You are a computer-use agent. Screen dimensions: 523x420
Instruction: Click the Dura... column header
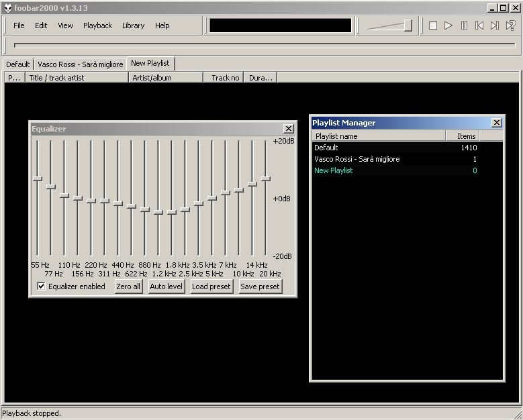260,78
